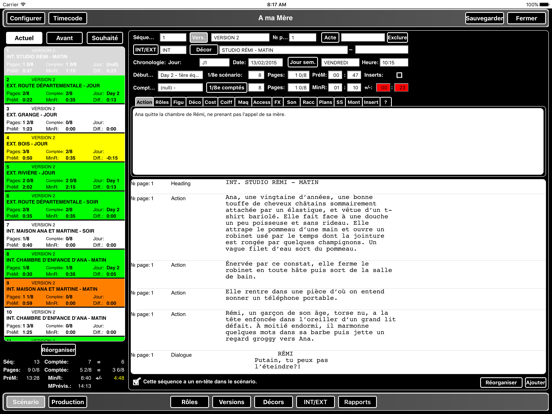
Task: Click the Heure field showing 10:15
Action: [394, 63]
